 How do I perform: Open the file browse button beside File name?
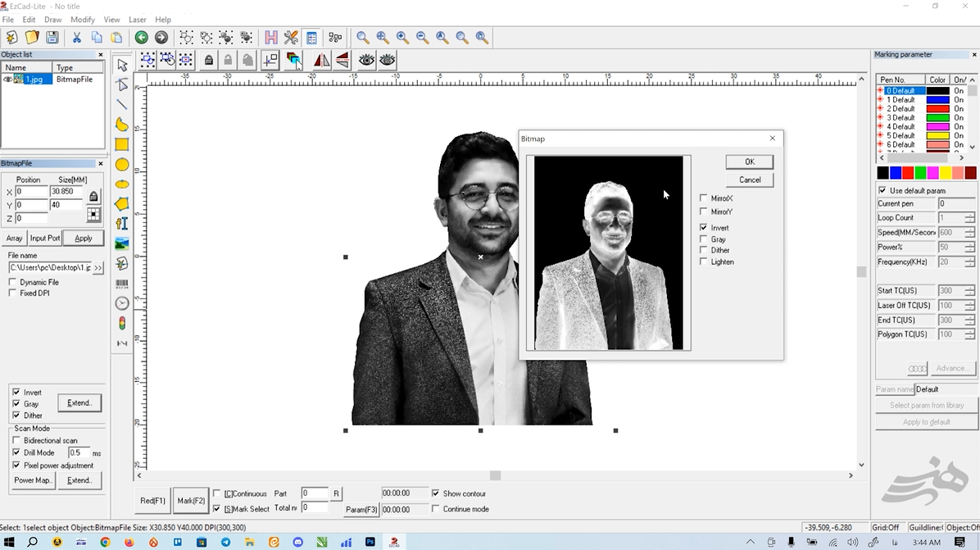(98, 268)
